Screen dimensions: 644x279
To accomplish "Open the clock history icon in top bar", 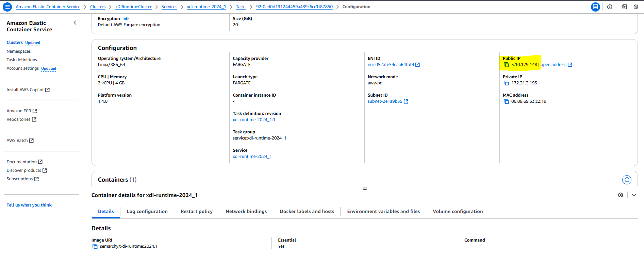I will point(636,7).
